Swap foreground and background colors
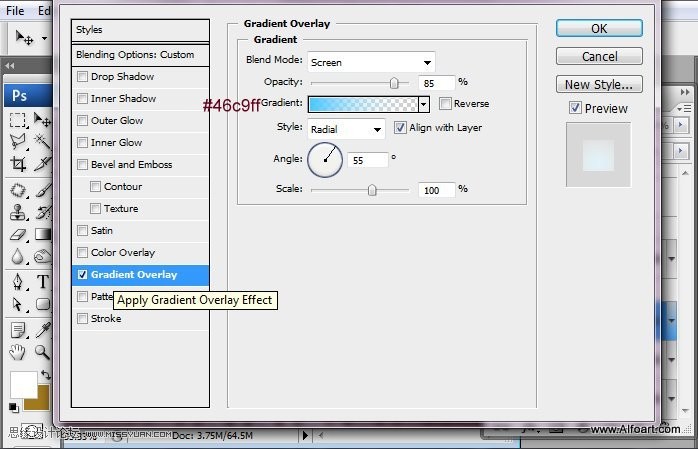Viewport: 698px width, 449px height. coord(46,375)
